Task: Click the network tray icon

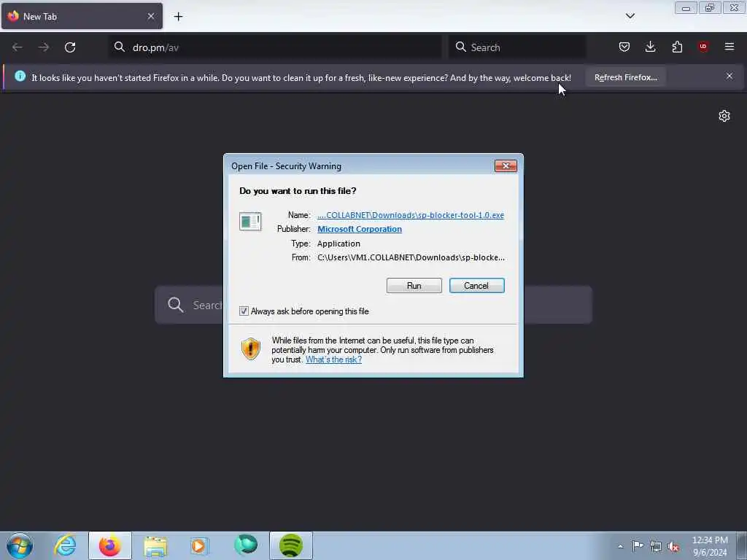Action: (x=656, y=546)
